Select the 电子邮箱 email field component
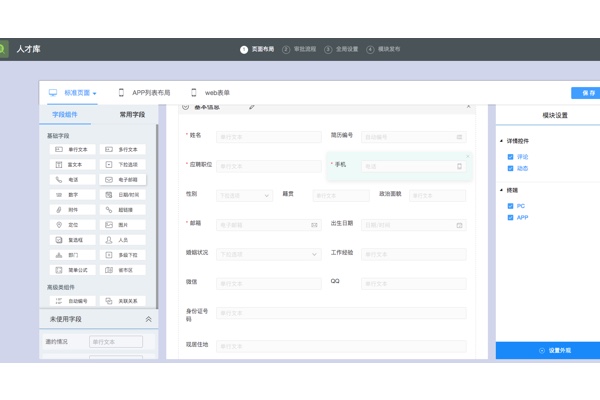The width and height of the screenshot is (600, 400). (x=123, y=180)
